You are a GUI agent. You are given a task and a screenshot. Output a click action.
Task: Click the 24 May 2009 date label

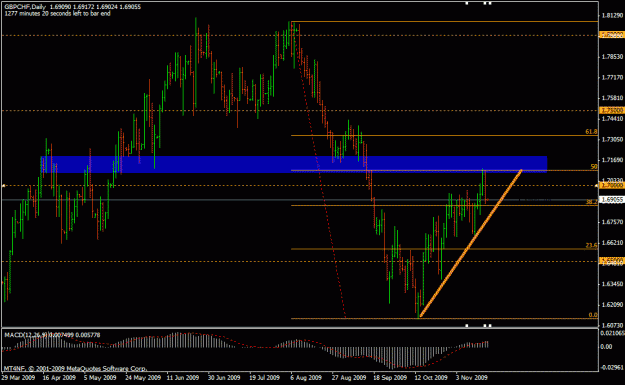tap(143, 377)
